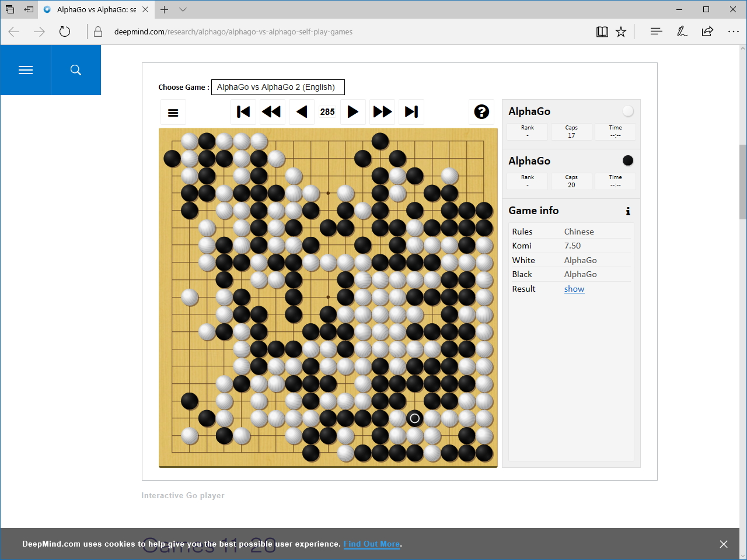The width and height of the screenshot is (747, 560).
Task: Rewind several moves with double-left arrow
Action: coord(271,111)
